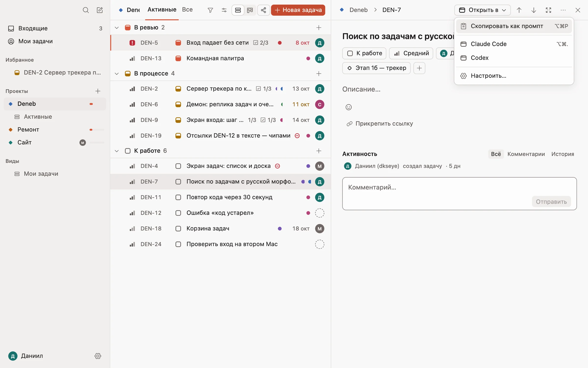Click the urgent priority icon on DEN-5

[132, 43]
